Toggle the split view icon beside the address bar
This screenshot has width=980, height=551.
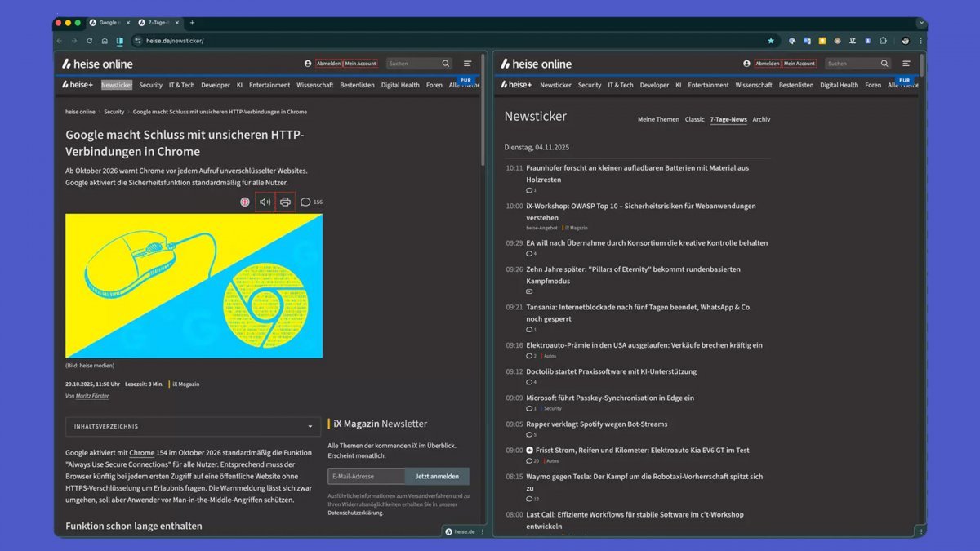(x=120, y=41)
